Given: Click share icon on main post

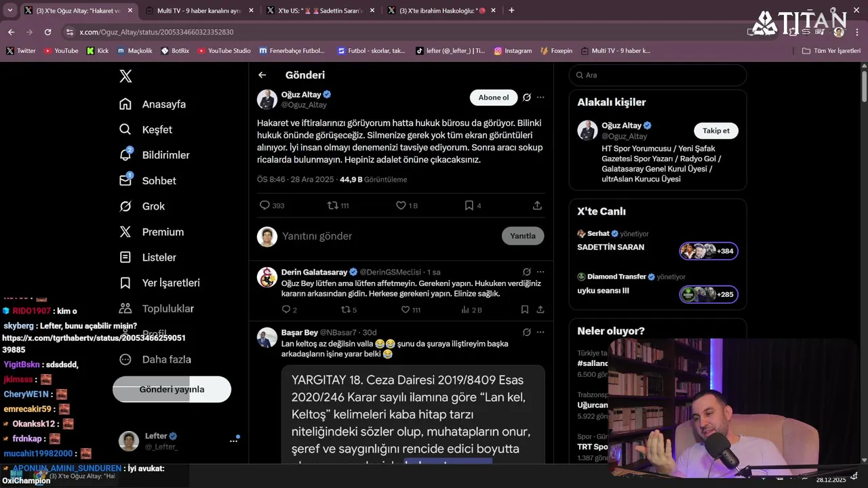Looking at the screenshot, I should point(537,205).
